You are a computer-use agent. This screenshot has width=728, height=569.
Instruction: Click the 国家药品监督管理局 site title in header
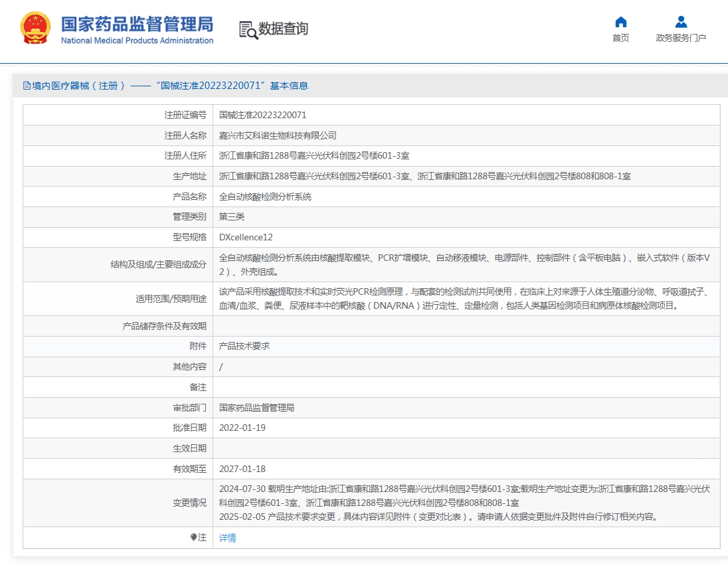tap(137, 24)
